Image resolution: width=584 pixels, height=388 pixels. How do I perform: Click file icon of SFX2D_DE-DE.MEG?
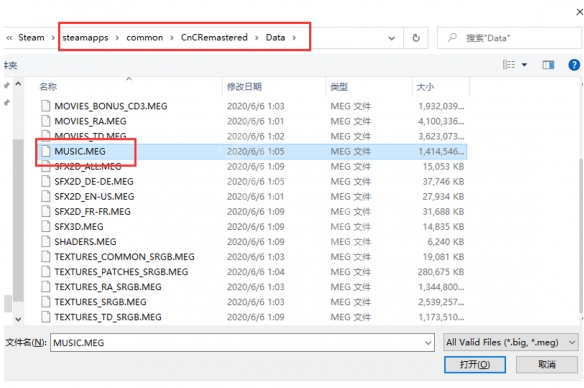click(45, 181)
